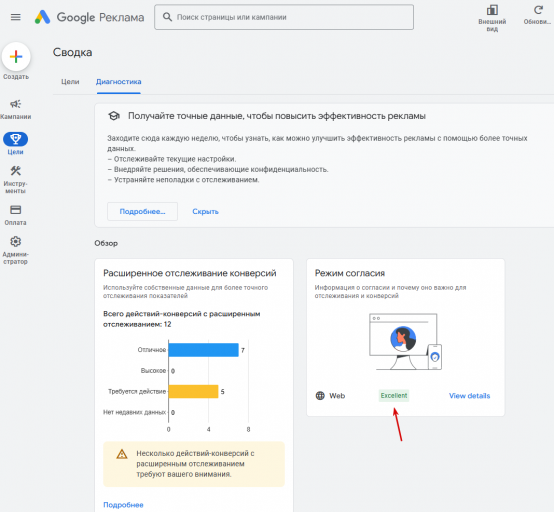Switch to the Цели tab
Screen dimensions: 554x512
pos(70,82)
